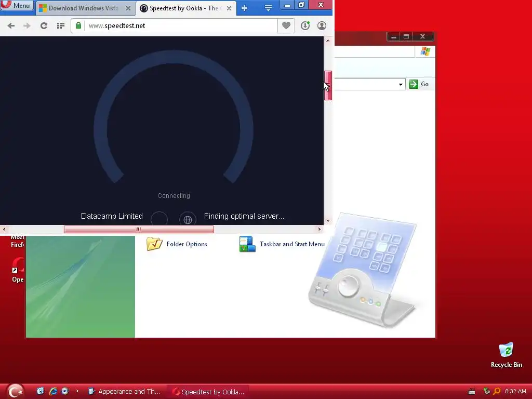Click scroll down arrow in Opera page
The width and height of the screenshot is (532, 399).
[328, 221]
